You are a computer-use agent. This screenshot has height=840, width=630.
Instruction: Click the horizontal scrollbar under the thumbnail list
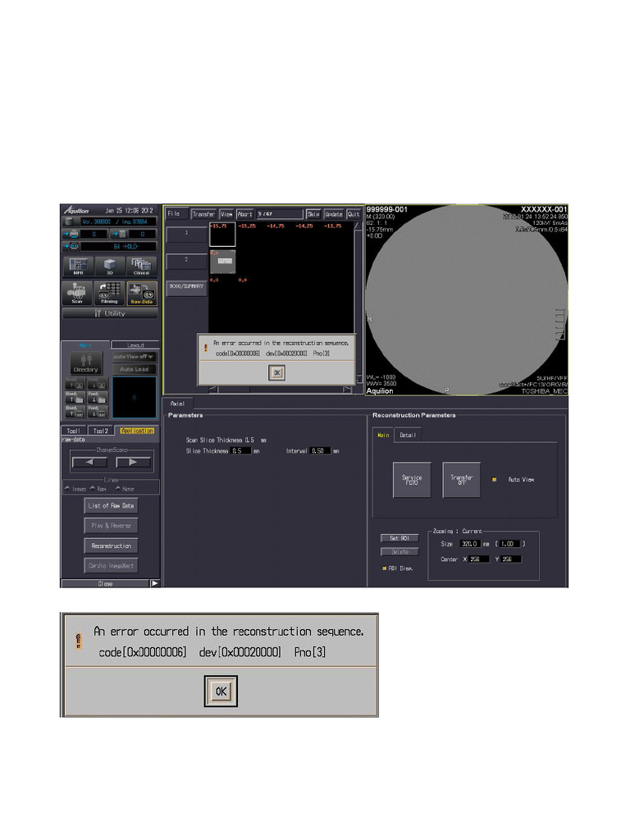click(281, 390)
